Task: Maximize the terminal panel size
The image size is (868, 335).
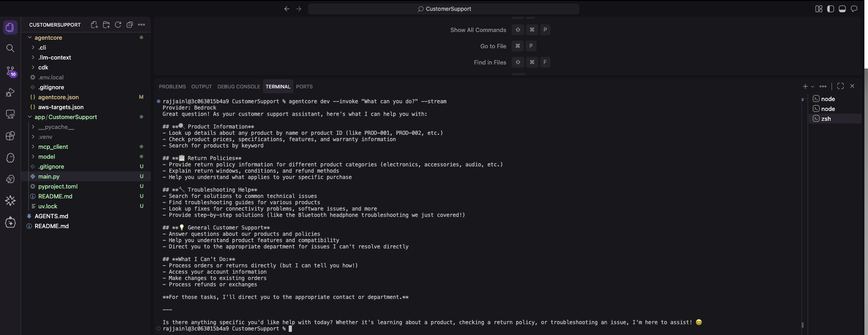Action: 841,86
